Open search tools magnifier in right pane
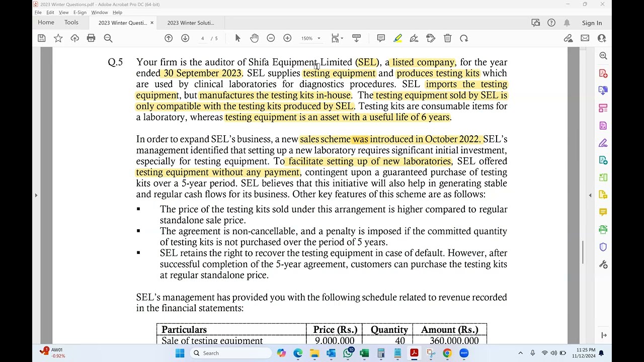Screen dimensions: 644x362 pos(603,56)
